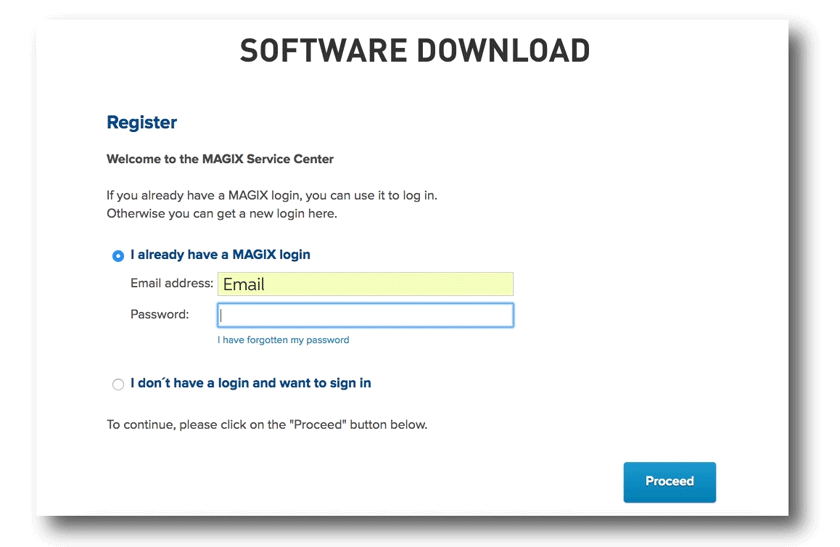Image resolution: width=840 pixels, height=547 pixels.
Task: Click "Welcome to the MAGIX Service Center" text
Action: [220, 159]
